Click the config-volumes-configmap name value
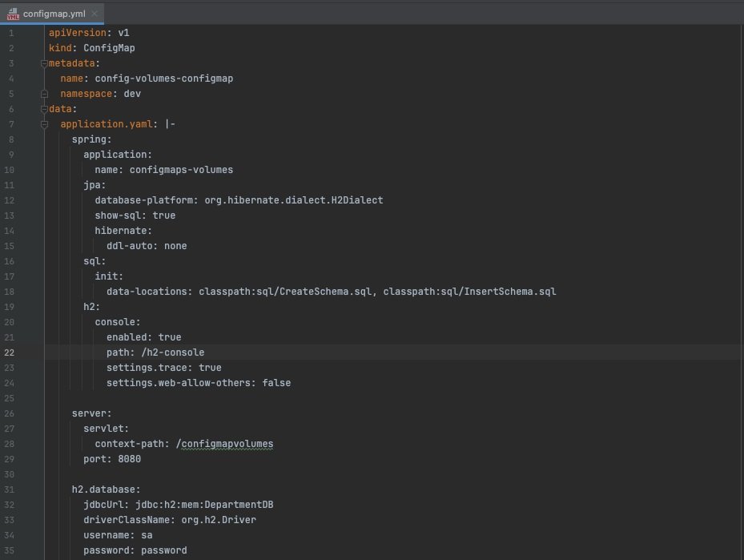This screenshot has height=560, width=744. [163, 79]
